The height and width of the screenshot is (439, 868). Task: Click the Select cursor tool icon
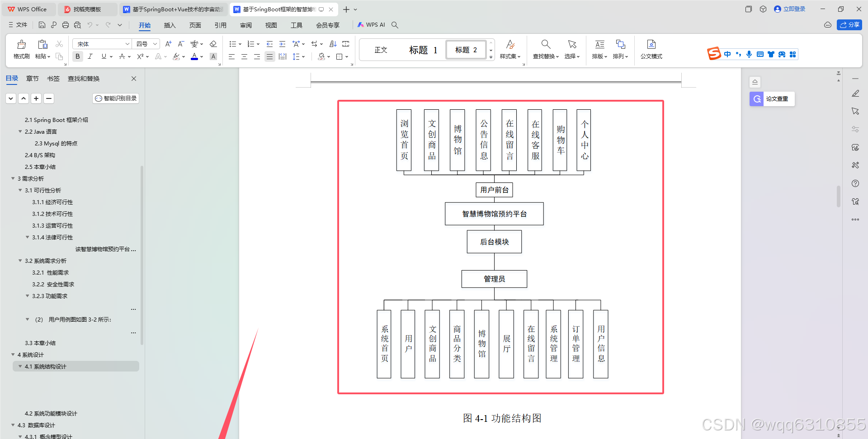[572, 44]
